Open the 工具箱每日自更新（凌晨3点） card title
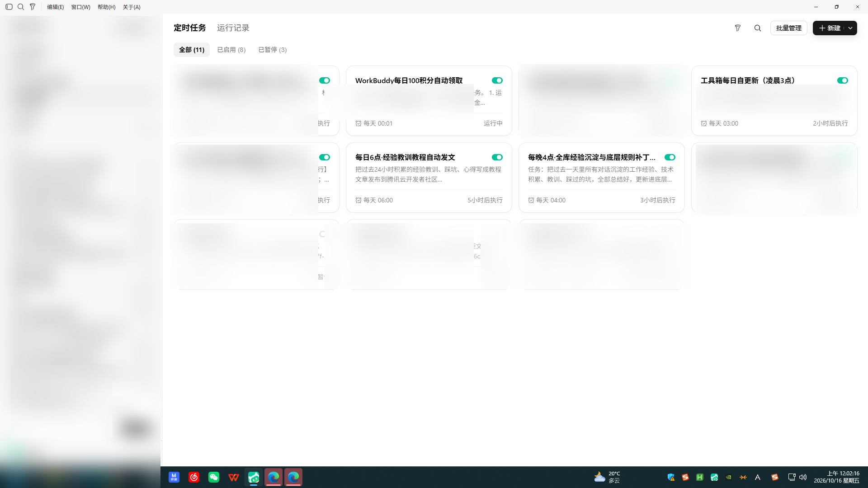 pyautogui.click(x=748, y=80)
